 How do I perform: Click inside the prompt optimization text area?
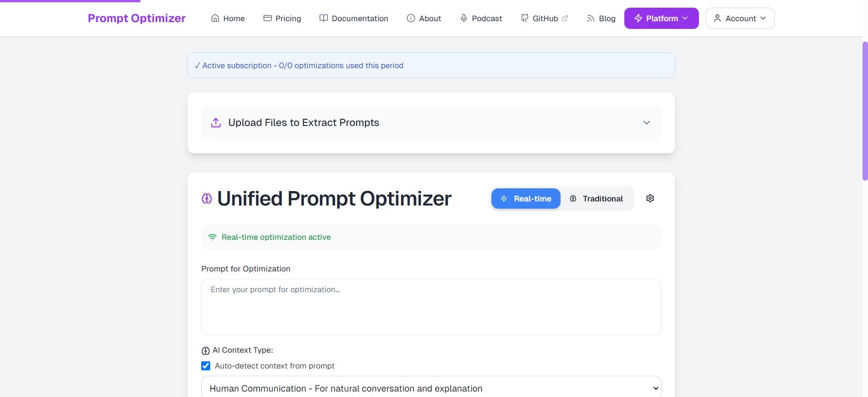point(431,307)
